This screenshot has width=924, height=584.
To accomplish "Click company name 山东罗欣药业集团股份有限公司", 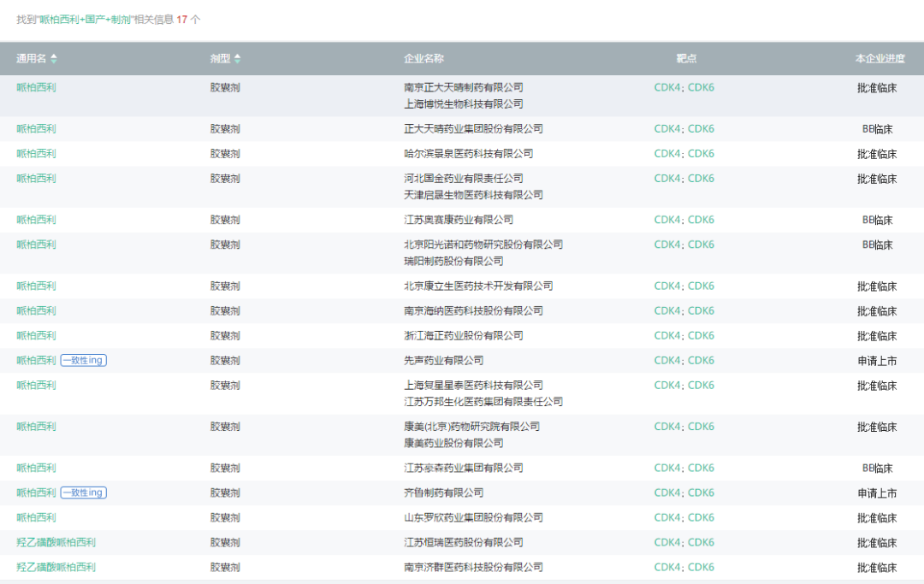I will pyautogui.click(x=474, y=517).
